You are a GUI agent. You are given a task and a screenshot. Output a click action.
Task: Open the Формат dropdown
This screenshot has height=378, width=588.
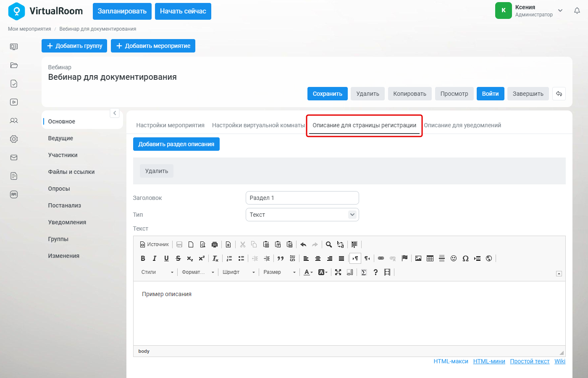click(x=198, y=272)
